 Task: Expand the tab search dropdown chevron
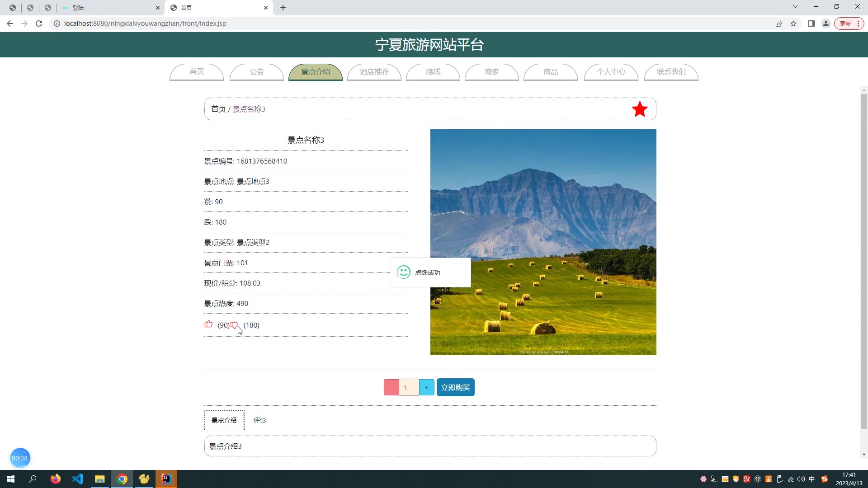pos(795,7)
